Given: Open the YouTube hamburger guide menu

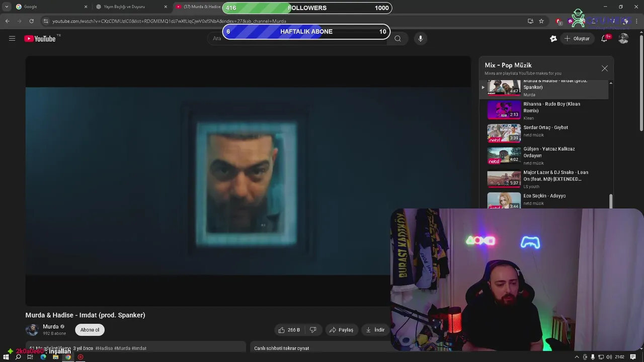Looking at the screenshot, I should point(12,38).
